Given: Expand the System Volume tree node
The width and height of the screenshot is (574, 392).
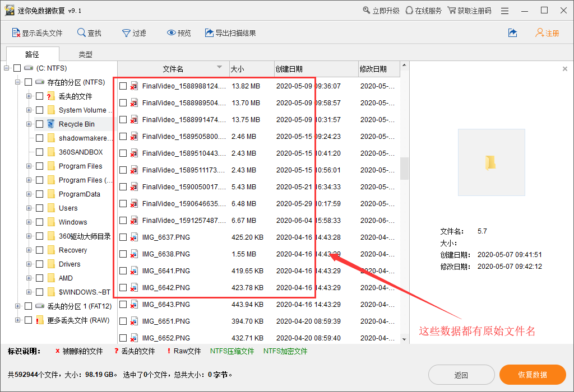Looking at the screenshot, I should pyautogui.click(x=29, y=110).
